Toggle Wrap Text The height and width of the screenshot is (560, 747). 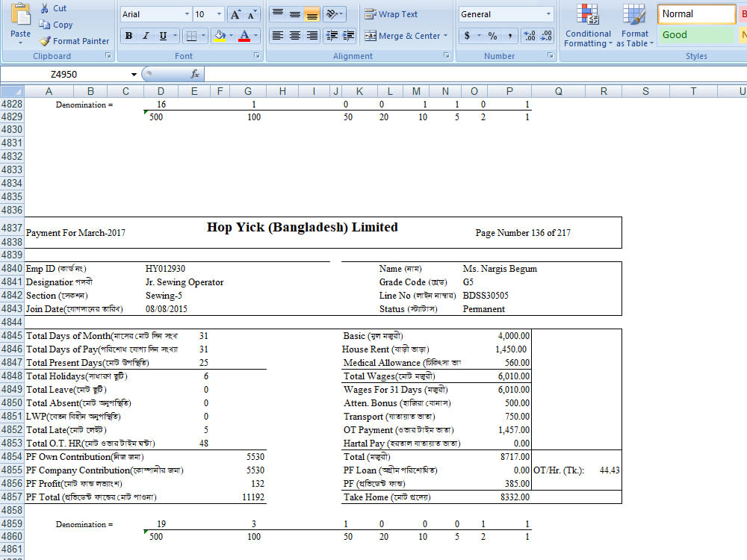(x=391, y=14)
